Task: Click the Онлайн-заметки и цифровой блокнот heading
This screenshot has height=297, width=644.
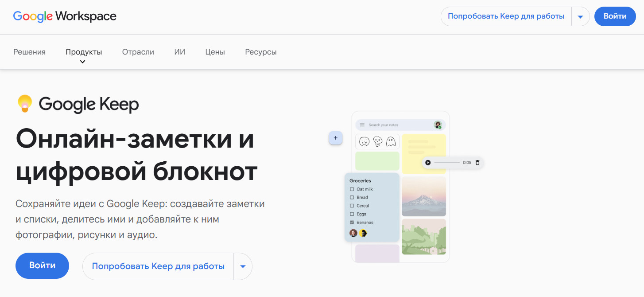Action: pyautogui.click(x=136, y=156)
